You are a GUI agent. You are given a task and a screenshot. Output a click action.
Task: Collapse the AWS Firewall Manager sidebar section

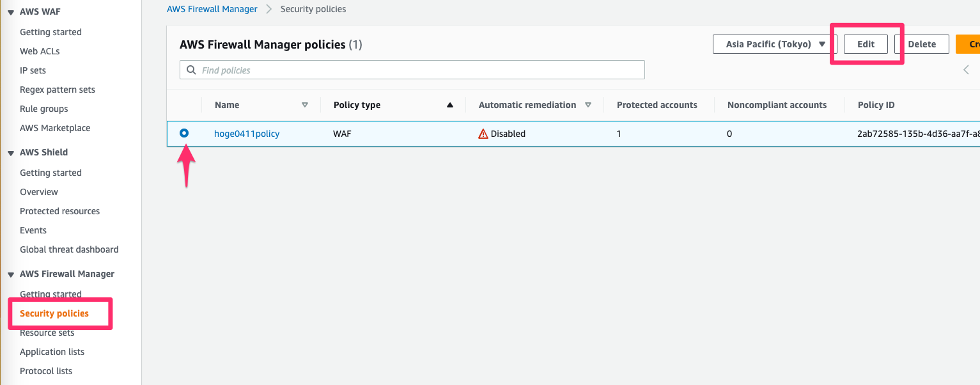(x=11, y=274)
